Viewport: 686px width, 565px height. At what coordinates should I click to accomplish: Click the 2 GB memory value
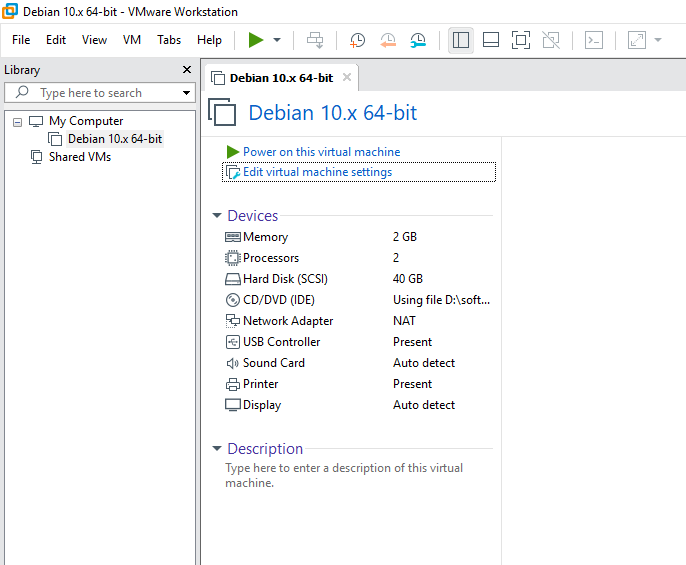coord(405,237)
